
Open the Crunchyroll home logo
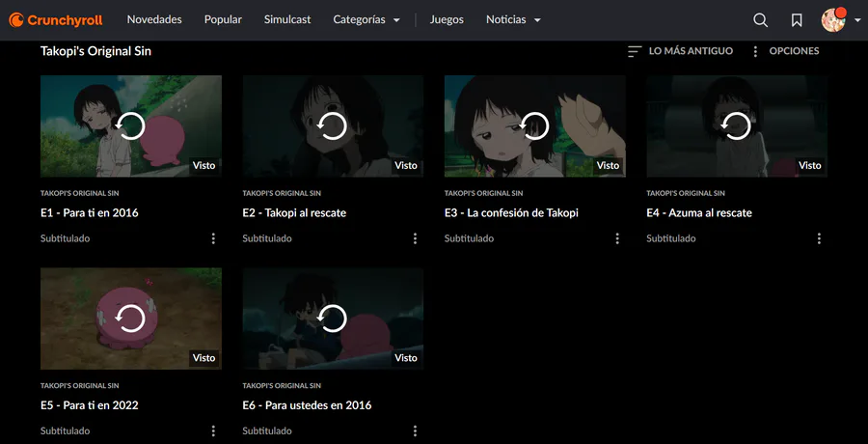pos(55,20)
